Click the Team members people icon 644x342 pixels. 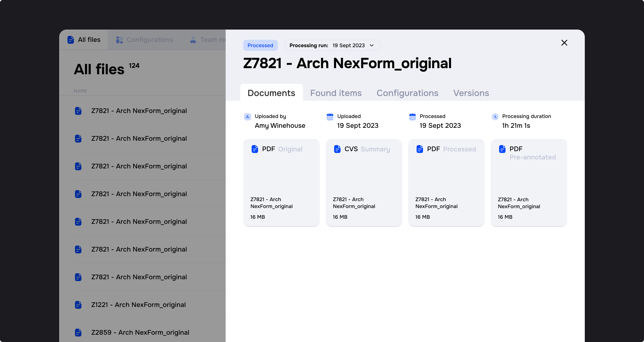point(193,40)
